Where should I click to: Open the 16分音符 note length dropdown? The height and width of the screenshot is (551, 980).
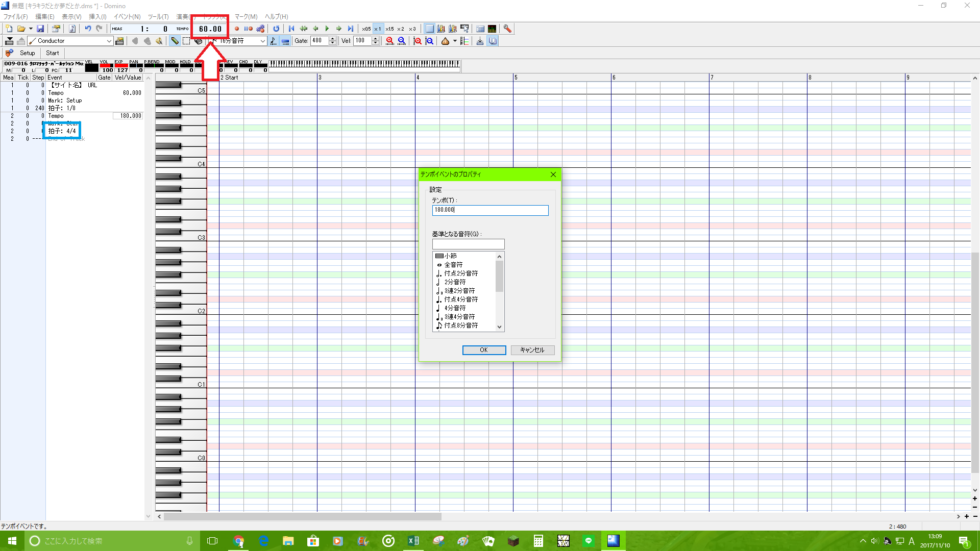[263, 41]
